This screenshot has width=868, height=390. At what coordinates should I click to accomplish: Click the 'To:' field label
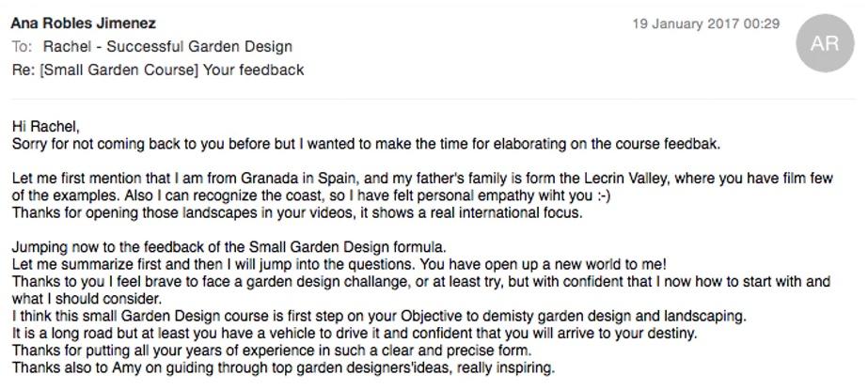[22, 47]
